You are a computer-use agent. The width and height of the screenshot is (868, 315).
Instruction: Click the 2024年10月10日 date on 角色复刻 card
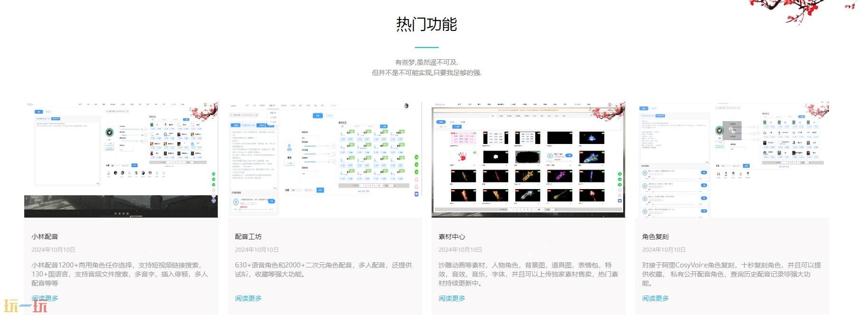pos(664,250)
